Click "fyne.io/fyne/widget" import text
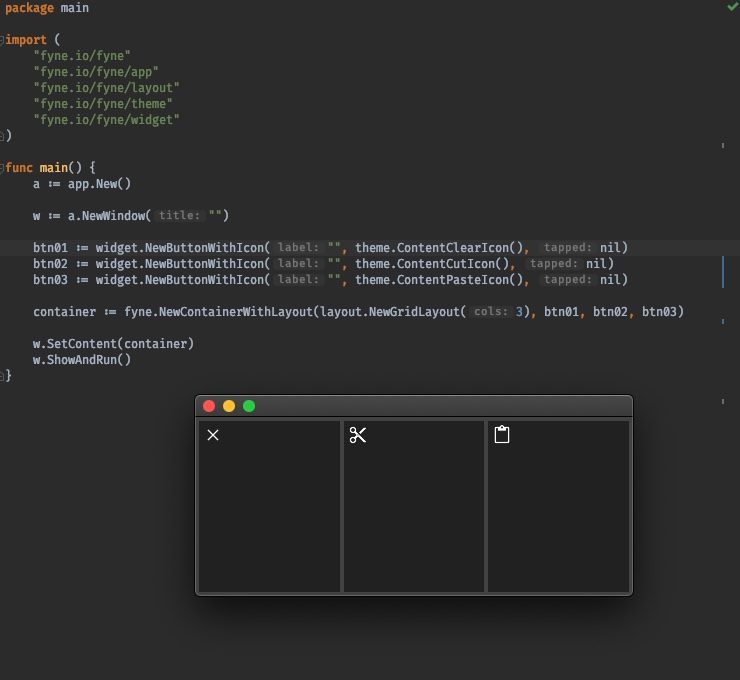Screen dimensions: 740x680 pyautogui.click(x=107, y=120)
